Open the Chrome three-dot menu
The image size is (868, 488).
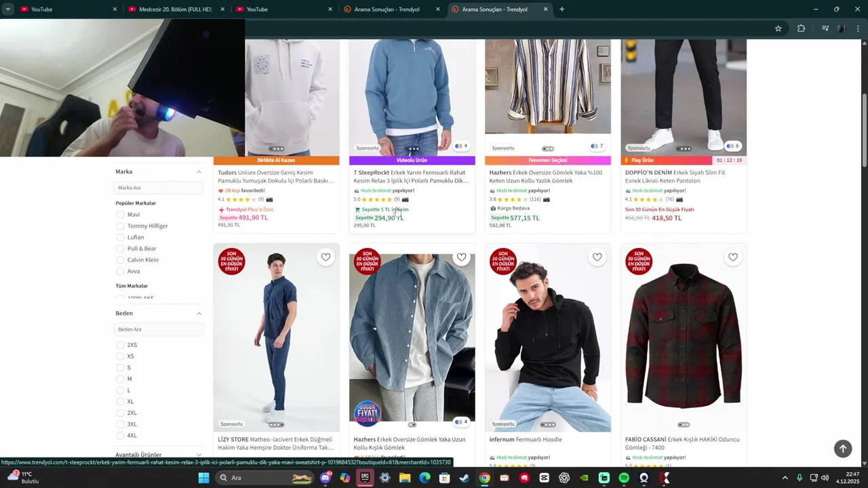tap(858, 28)
